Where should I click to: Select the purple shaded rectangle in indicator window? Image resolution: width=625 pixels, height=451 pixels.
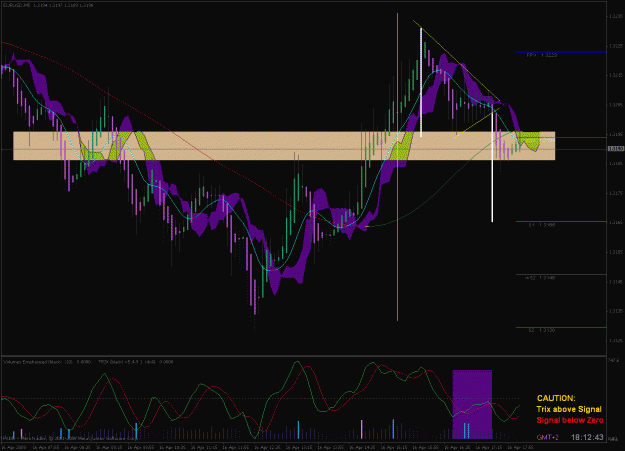click(x=472, y=404)
